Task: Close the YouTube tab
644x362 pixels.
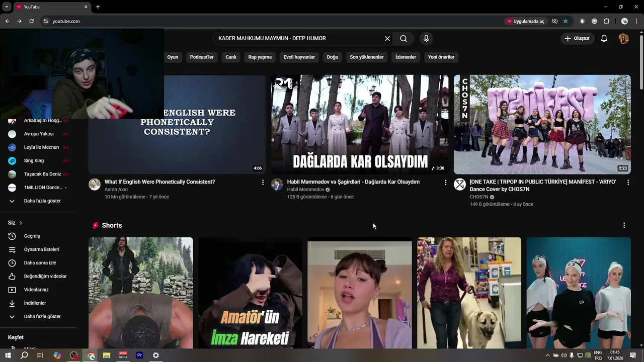Action: pyautogui.click(x=86, y=7)
